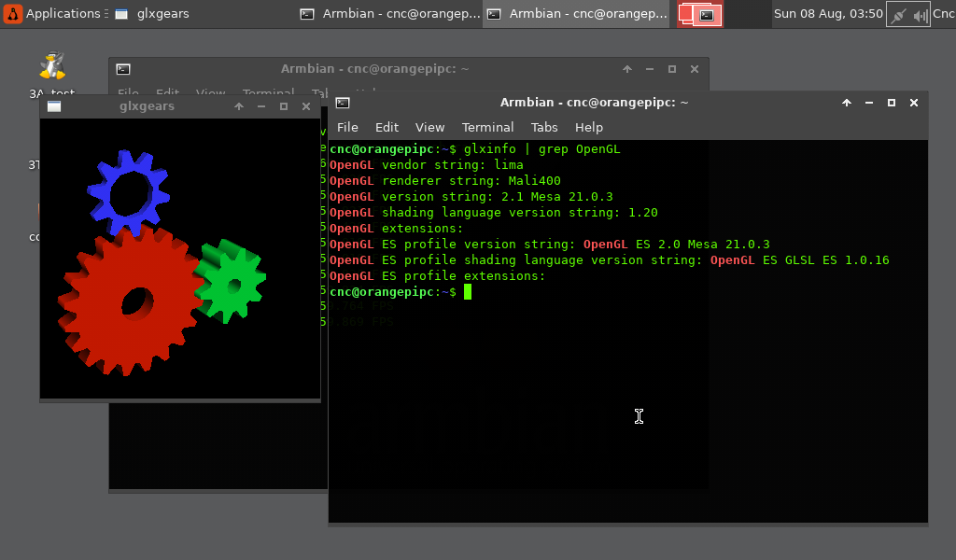
Task: Maximize the background Armbian terminal window
Action: click(672, 69)
